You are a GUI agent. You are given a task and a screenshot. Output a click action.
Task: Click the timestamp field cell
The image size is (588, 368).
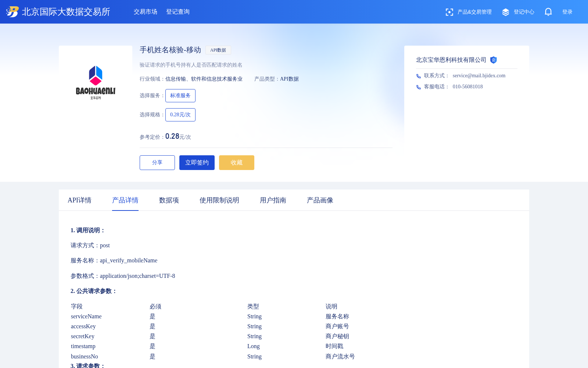(x=83, y=346)
